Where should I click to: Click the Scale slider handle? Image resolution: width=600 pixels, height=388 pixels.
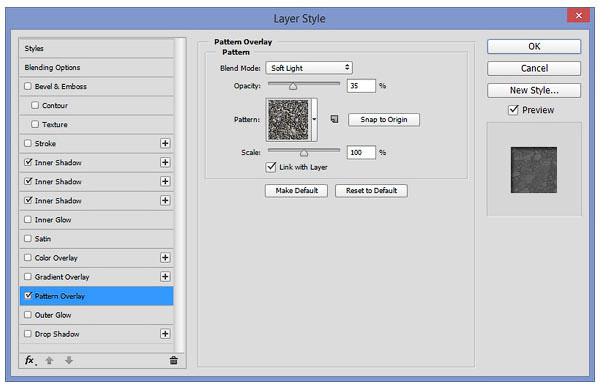tap(304, 153)
